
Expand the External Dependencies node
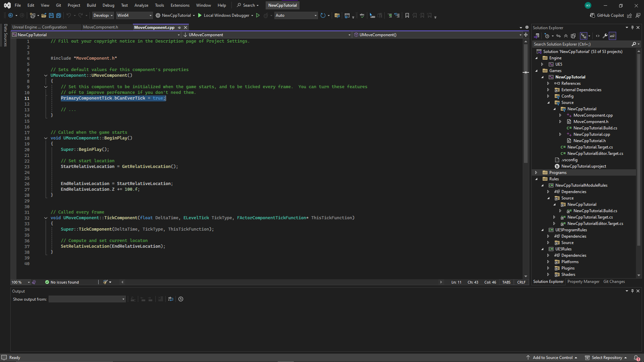coord(548,90)
